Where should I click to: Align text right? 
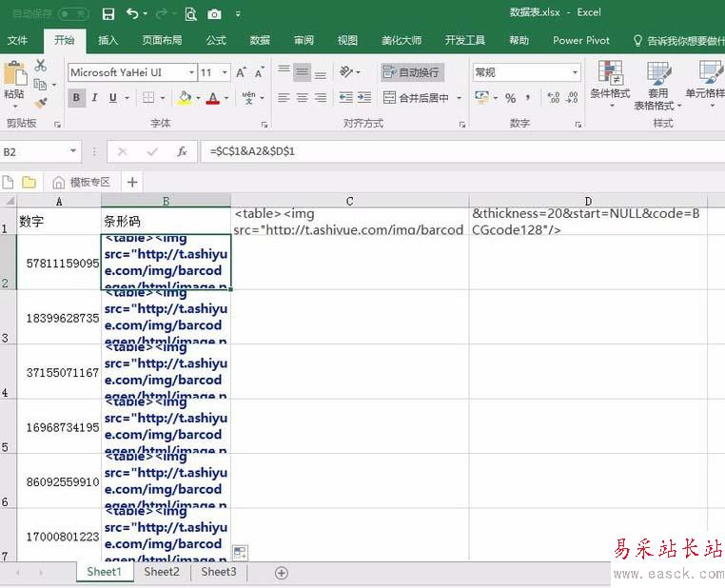[321, 98]
